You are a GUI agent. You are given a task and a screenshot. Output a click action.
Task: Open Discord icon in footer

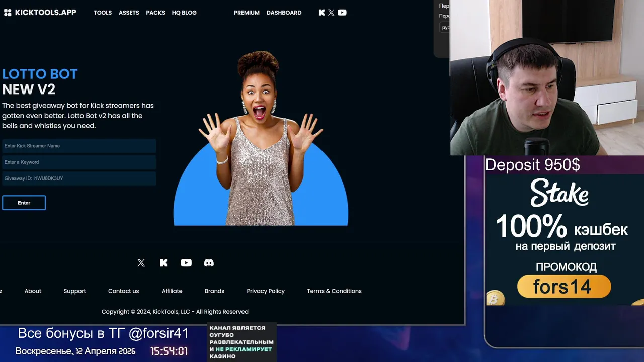[209, 263]
